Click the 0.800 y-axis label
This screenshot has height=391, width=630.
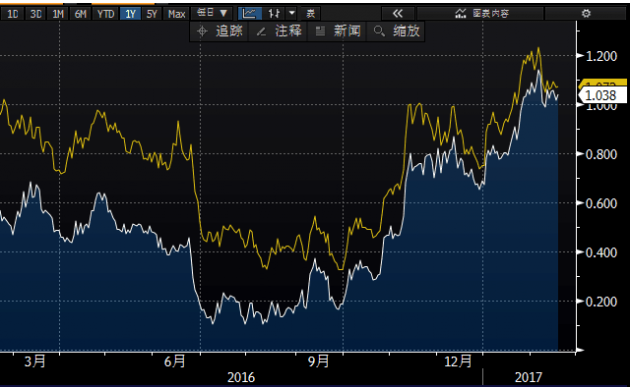(601, 154)
